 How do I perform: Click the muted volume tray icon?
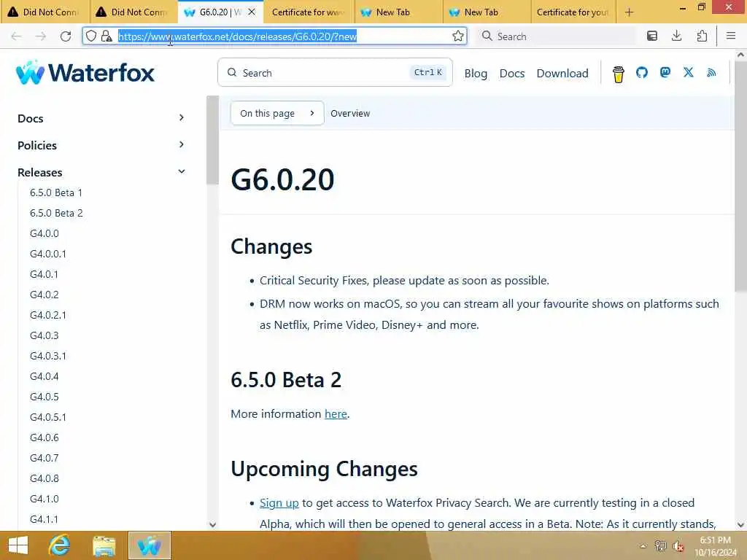click(x=678, y=546)
